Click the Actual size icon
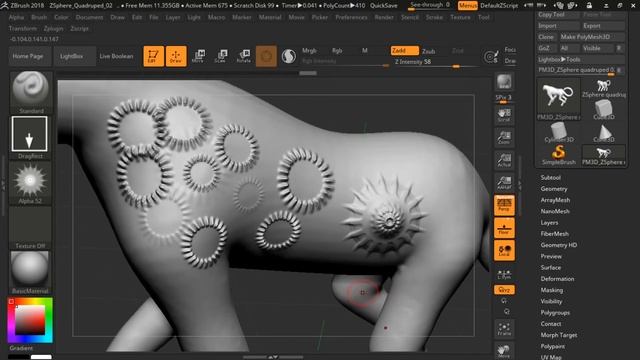The height and width of the screenshot is (360, 640). 504,160
